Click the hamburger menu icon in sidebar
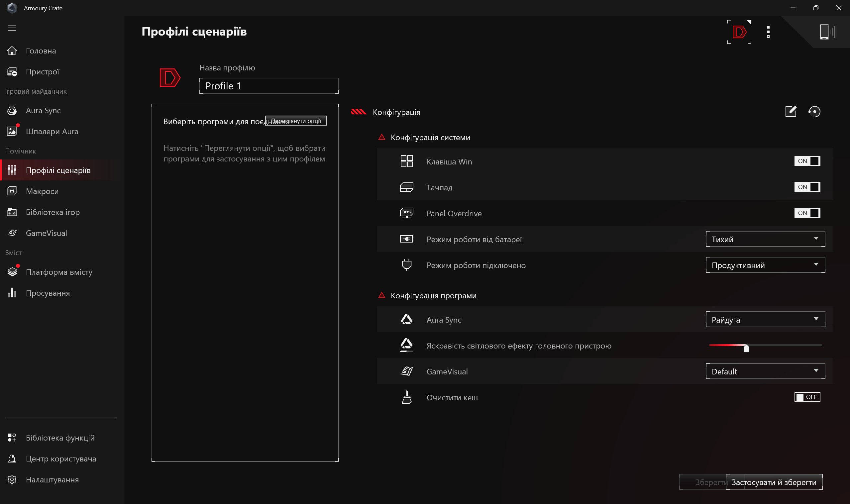850x504 pixels. 12,28
